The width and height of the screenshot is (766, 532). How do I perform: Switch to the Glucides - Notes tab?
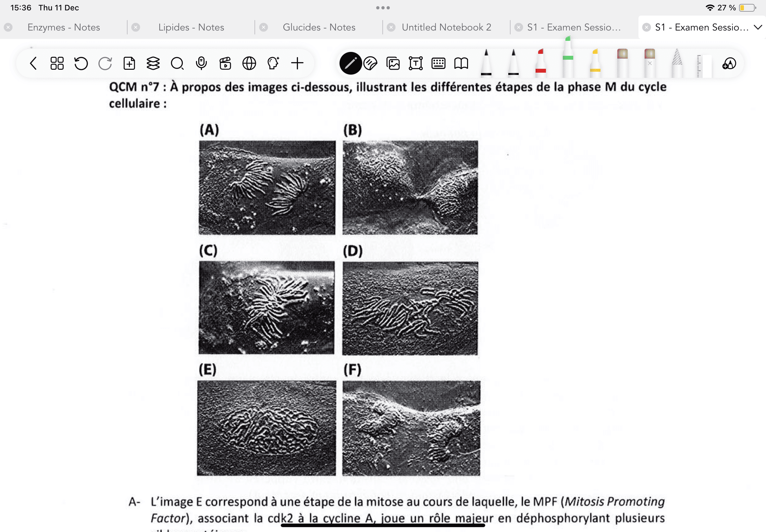pos(319,27)
